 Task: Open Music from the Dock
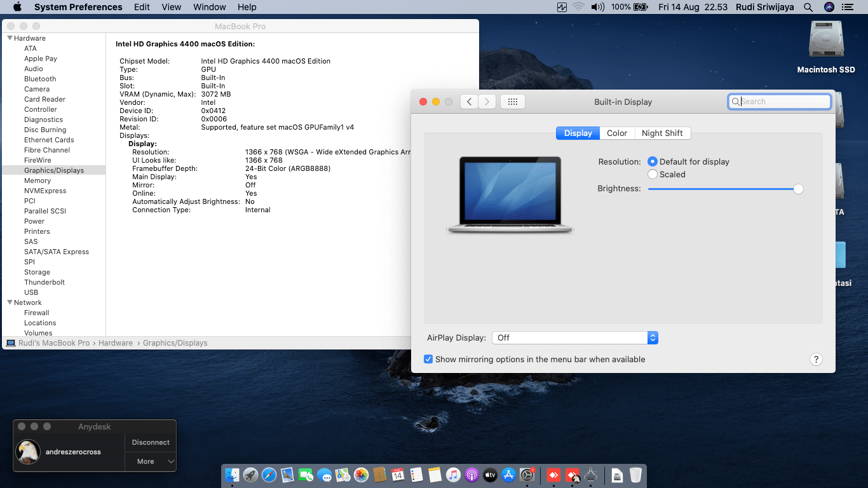tap(453, 475)
